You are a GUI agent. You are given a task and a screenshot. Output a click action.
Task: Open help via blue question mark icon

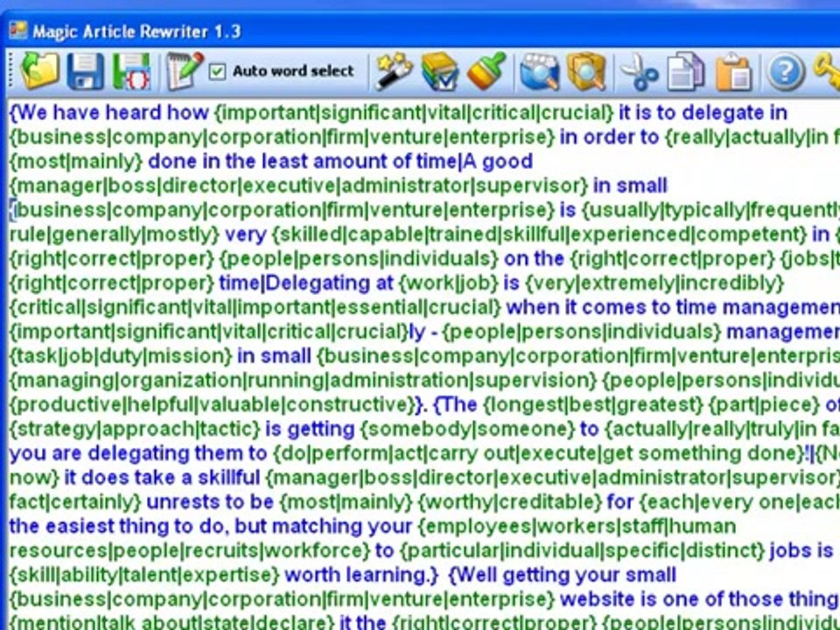tap(786, 71)
